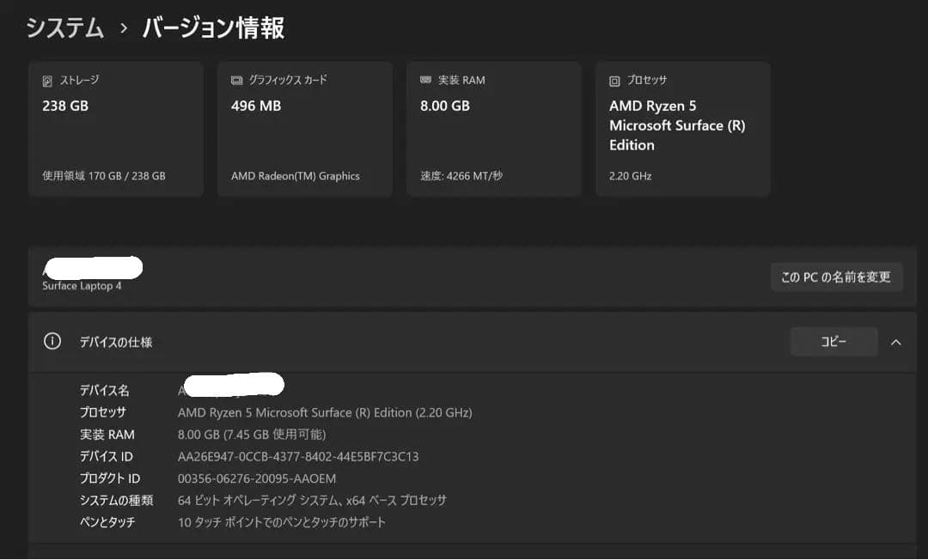Click the グラフィックス カード GPU icon
The height and width of the screenshot is (560, 928).
point(235,80)
